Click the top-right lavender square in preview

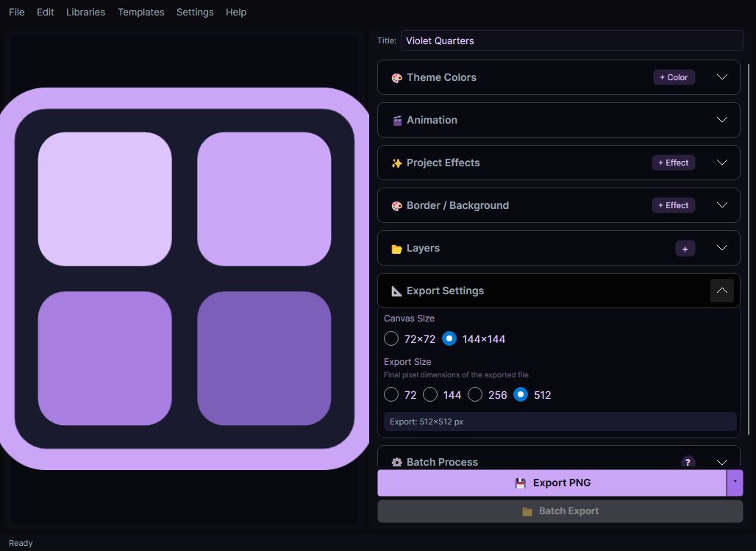pyautogui.click(x=264, y=199)
